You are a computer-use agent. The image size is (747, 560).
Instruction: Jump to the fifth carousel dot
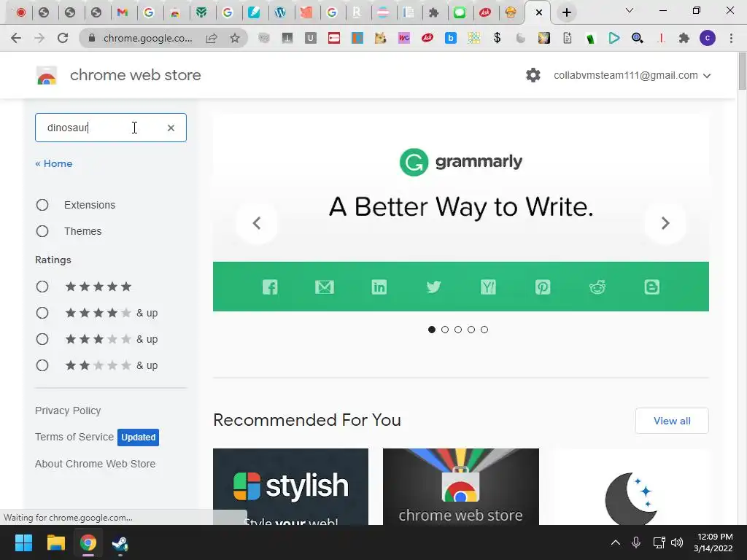coord(484,330)
